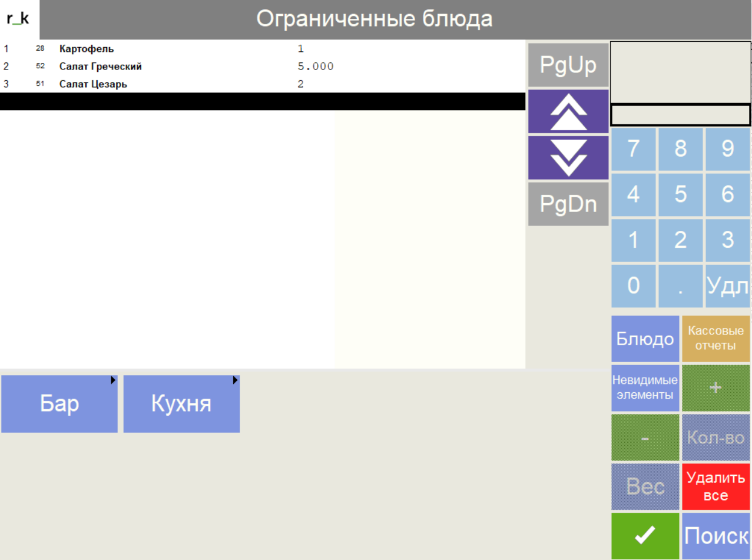Expand the Бар category
752x560 pixels.
(x=59, y=404)
